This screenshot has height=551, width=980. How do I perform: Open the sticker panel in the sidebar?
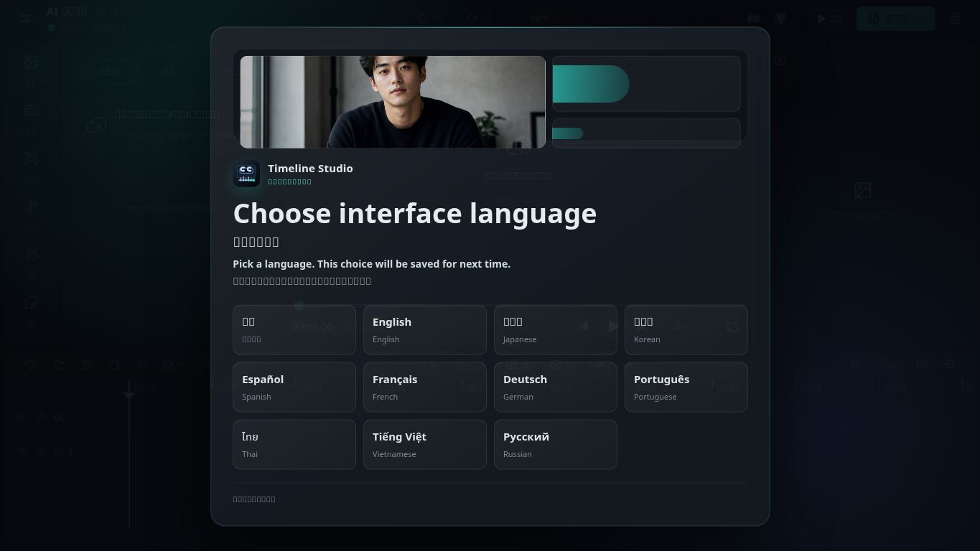tap(31, 303)
